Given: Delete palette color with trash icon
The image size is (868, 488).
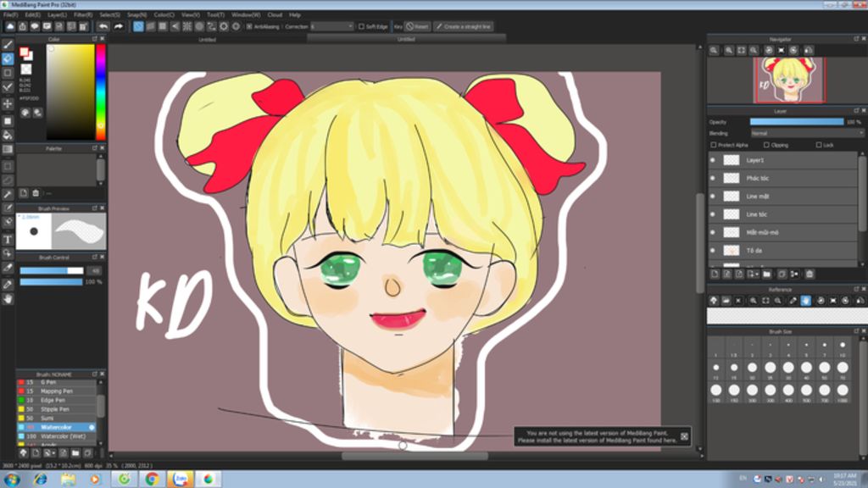Looking at the screenshot, I should (36, 193).
